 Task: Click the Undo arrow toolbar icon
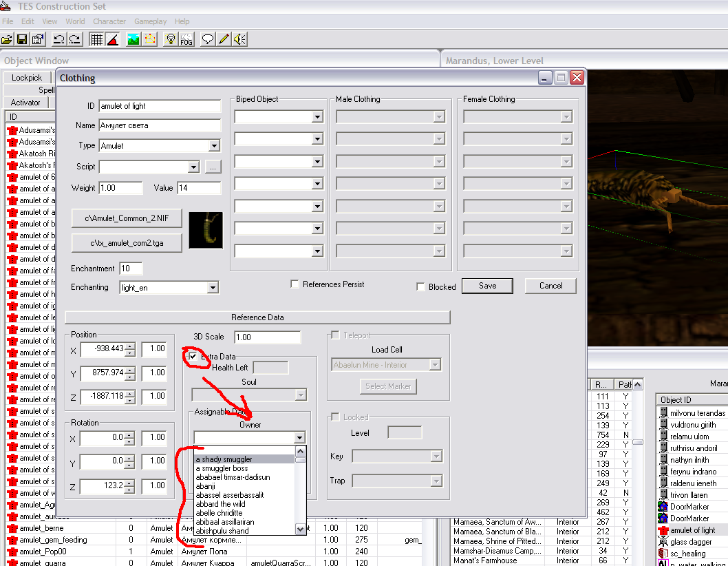click(x=58, y=39)
